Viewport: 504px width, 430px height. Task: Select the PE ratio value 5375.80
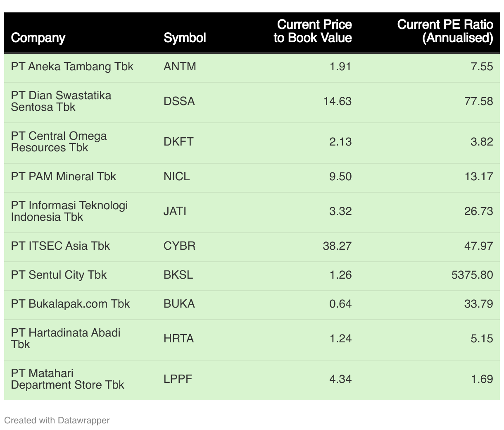coord(472,275)
